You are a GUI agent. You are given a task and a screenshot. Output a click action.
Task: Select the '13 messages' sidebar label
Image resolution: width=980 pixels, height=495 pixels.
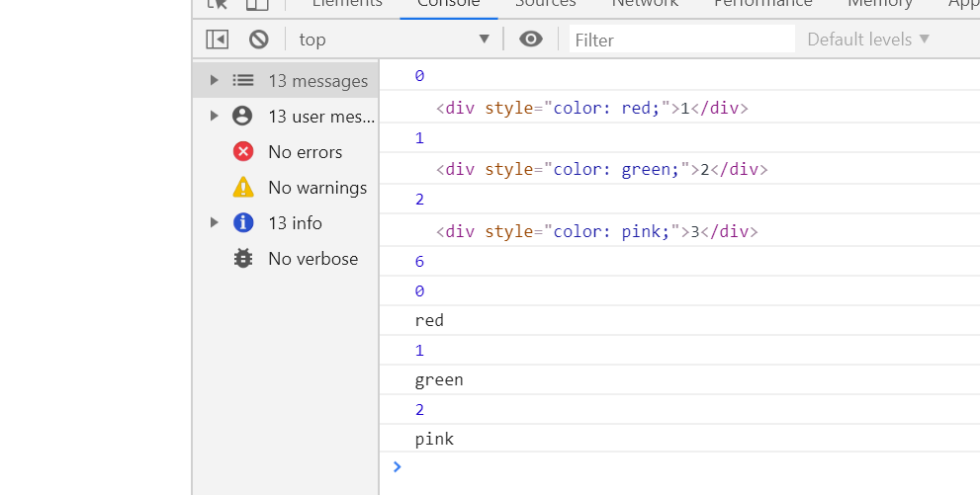[x=318, y=81]
